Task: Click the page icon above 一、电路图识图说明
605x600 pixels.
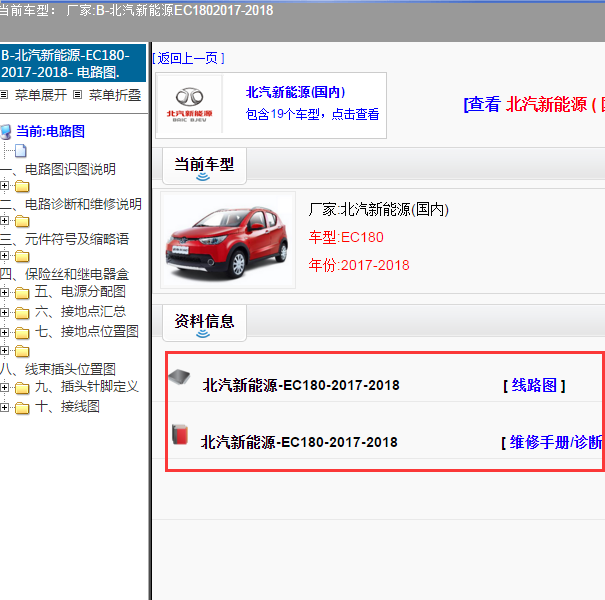Action: 21,151
